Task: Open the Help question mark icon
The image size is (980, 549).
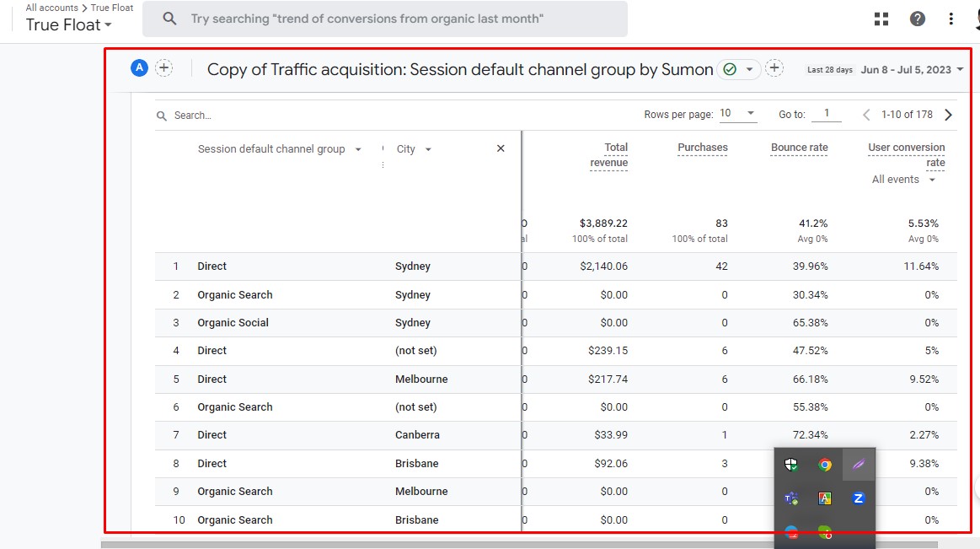Action: pyautogui.click(x=917, y=19)
